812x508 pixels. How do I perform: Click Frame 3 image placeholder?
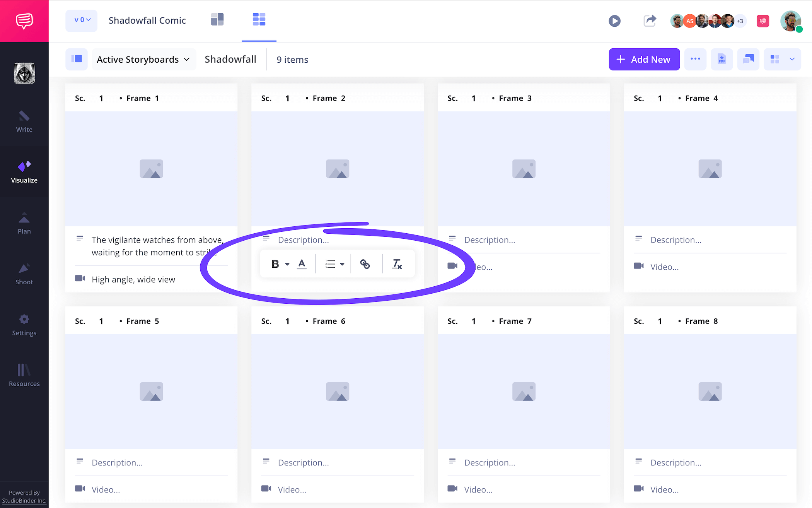524,169
